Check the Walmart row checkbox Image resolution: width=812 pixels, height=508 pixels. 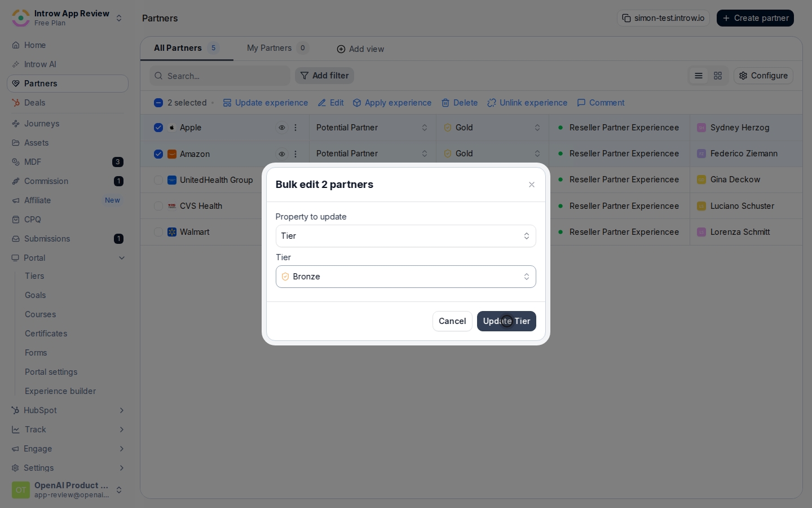click(x=158, y=232)
